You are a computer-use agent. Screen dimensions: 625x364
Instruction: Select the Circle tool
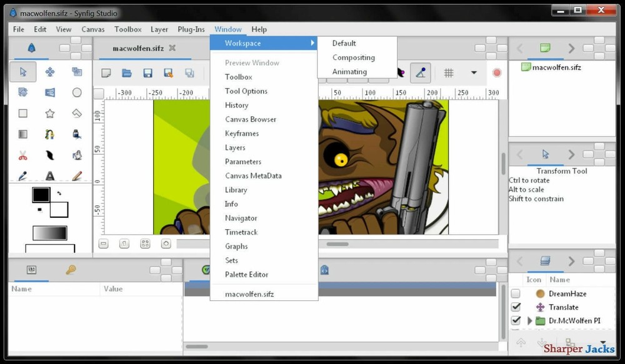[77, 92]
